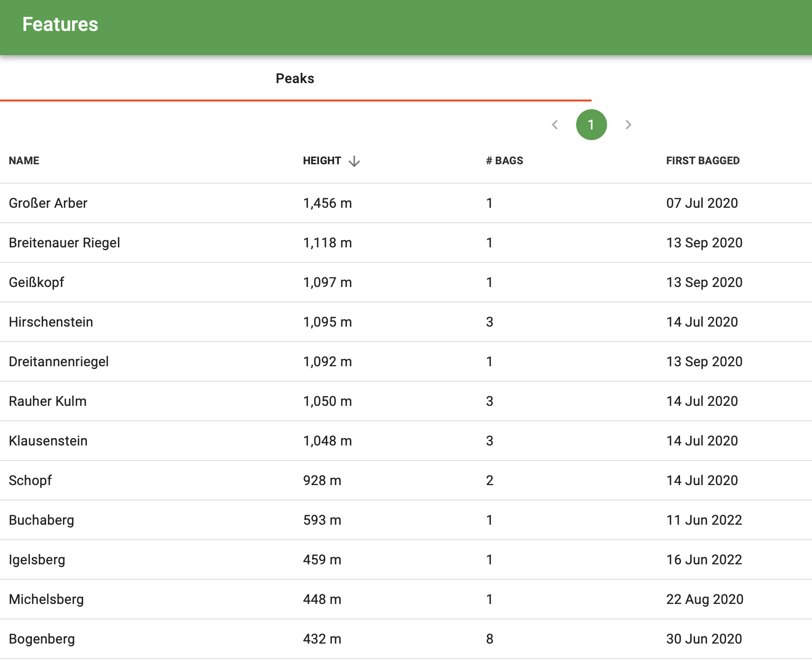Open the Rauher Kulm peak entry
812x660 pixels.
tap(47, 401)
